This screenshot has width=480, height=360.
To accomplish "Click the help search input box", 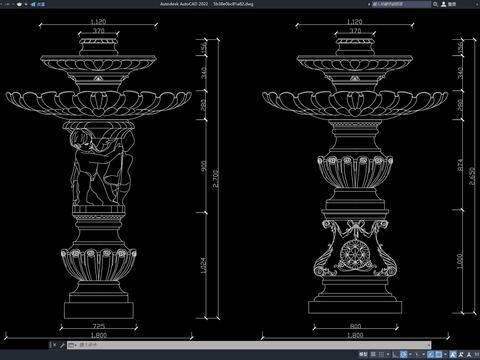I will point(402,4).
